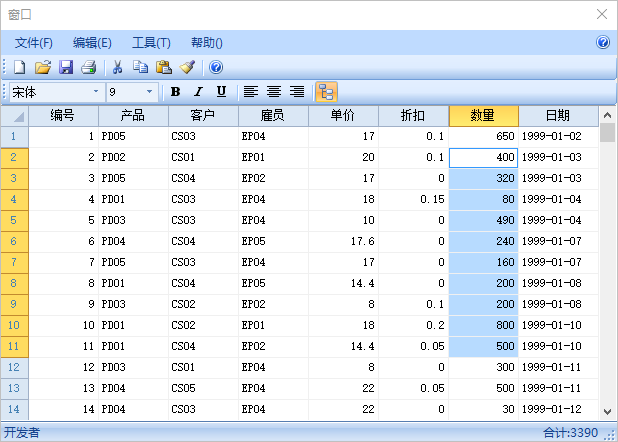Create a new document with New icon
Screen dimensions: 618x442
20,67
